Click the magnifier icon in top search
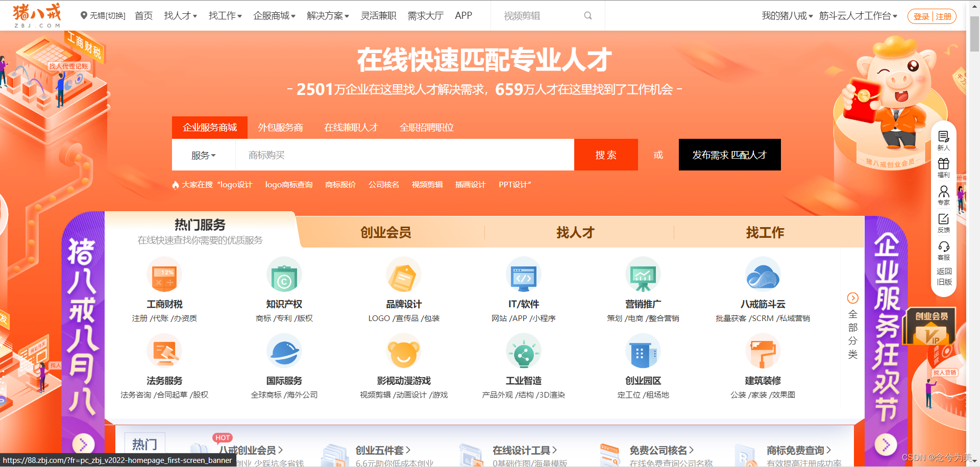 [x=588, y=16]
